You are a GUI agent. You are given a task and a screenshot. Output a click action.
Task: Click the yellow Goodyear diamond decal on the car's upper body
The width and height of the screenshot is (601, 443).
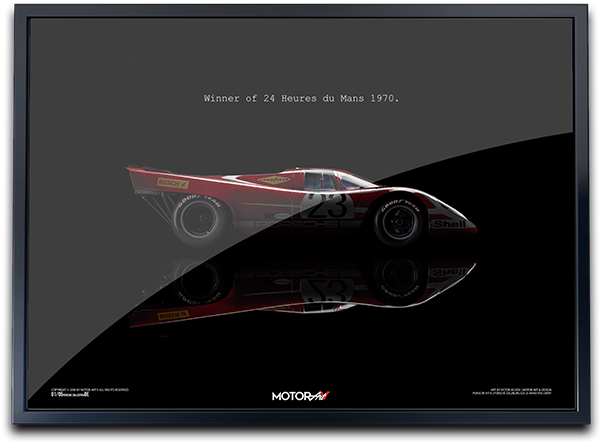274,180
